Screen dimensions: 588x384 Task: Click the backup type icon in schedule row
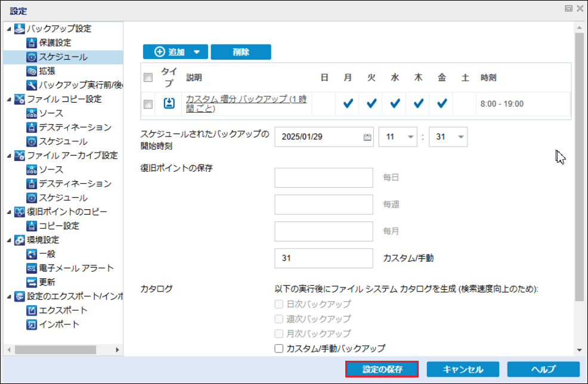(169, 104)
